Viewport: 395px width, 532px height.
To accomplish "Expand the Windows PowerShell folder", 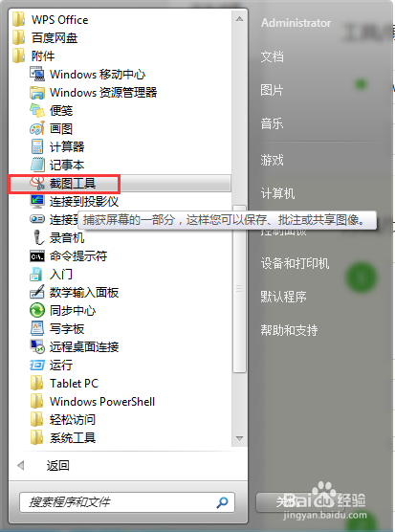I will click(93, 401).
